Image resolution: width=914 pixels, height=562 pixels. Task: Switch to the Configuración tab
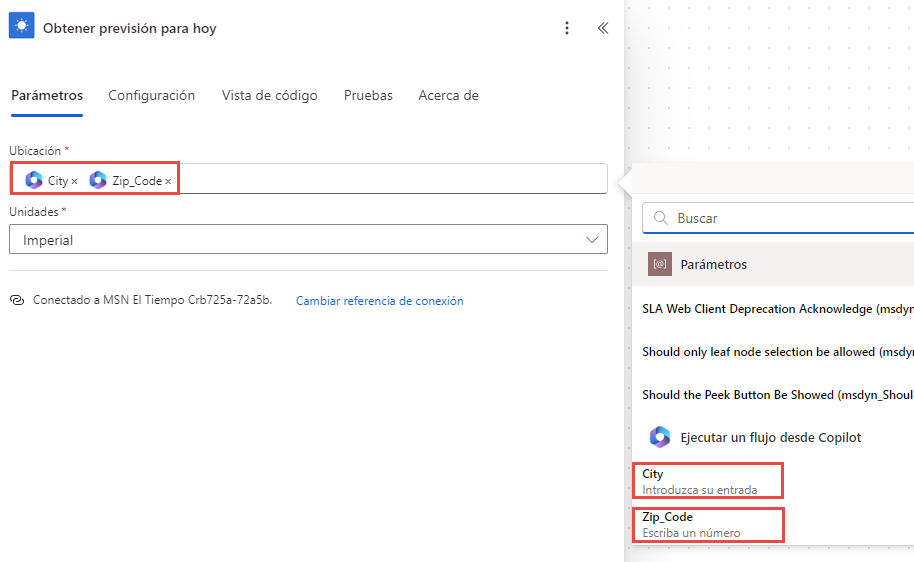(152, 96)
